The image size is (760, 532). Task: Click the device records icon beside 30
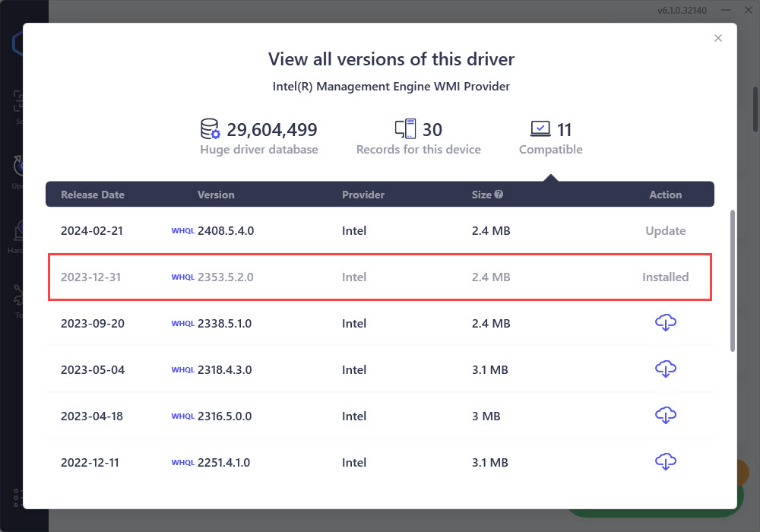pos(405,129)
